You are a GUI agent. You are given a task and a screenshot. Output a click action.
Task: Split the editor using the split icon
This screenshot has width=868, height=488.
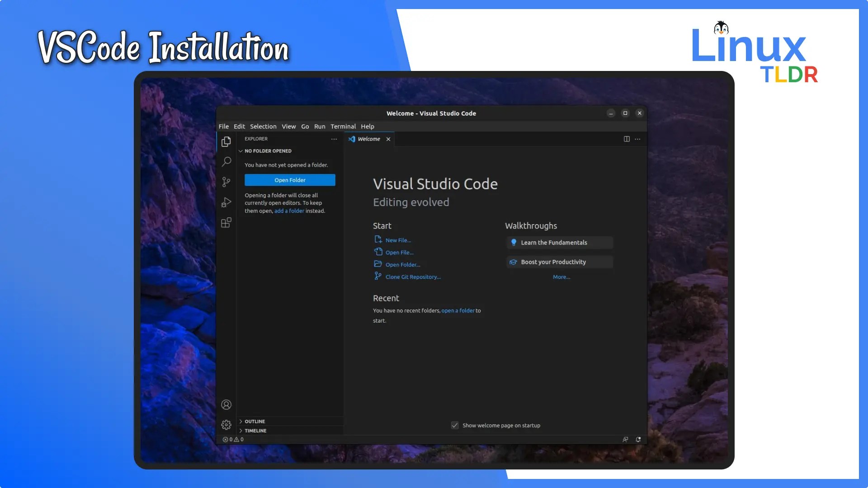tap(626, 139)
